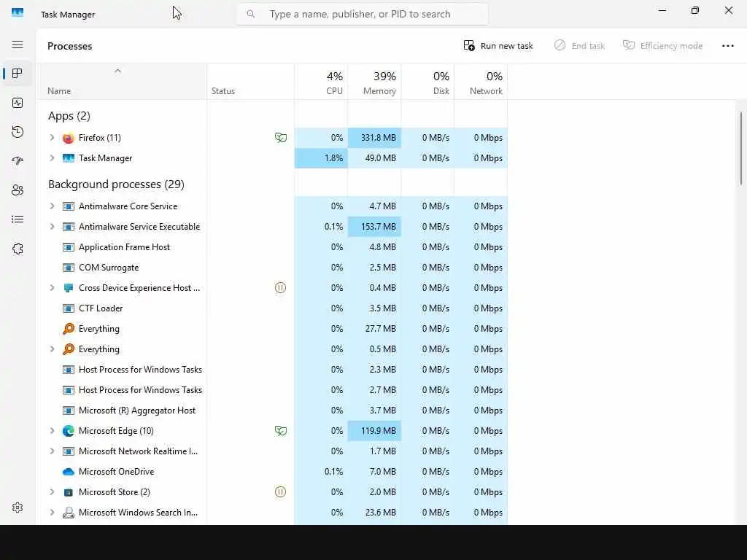
Task: Click the 153.7 MB Antimalware memory cell
Action: (374, 227)
